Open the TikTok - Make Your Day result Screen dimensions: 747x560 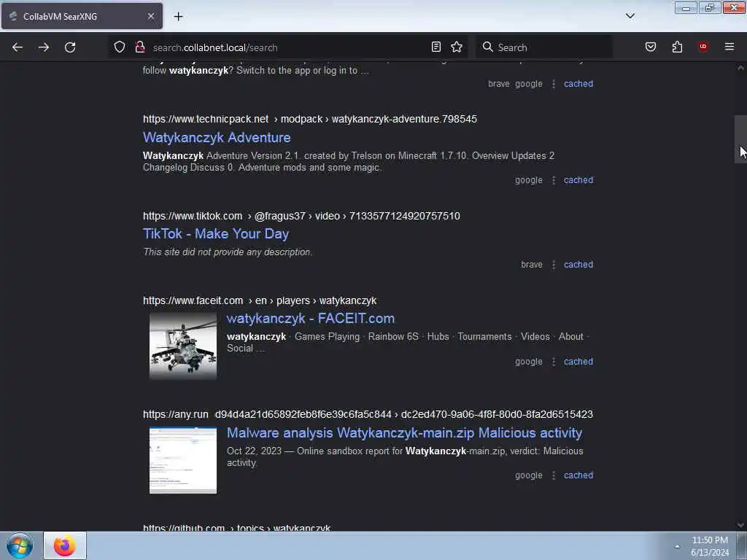point(216,234)
